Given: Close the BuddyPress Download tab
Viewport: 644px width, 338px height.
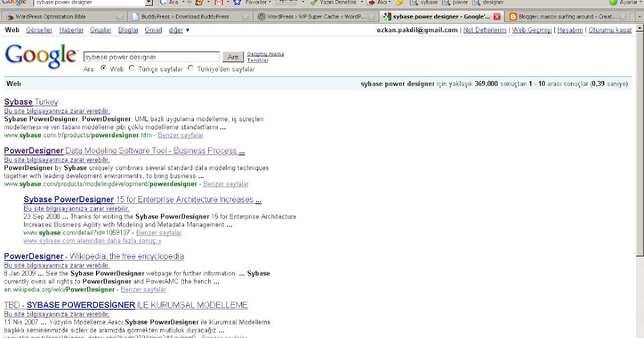Looking at the screenshot, I should 246,17.
